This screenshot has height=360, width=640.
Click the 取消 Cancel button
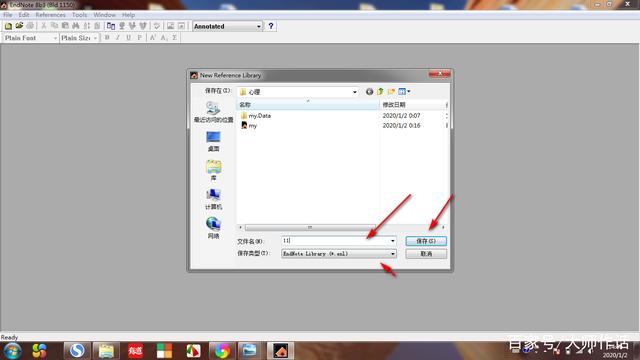426,253
